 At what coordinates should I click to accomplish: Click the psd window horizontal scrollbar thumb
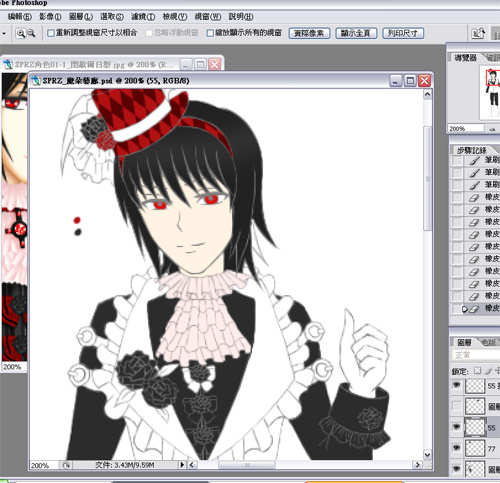[x=247, y=465]
